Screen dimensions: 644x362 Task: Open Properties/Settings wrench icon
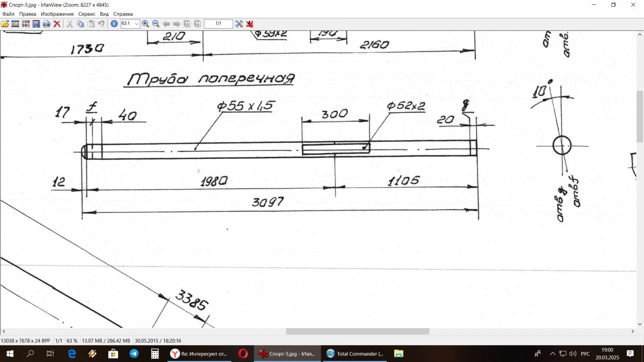coord(239,24)
